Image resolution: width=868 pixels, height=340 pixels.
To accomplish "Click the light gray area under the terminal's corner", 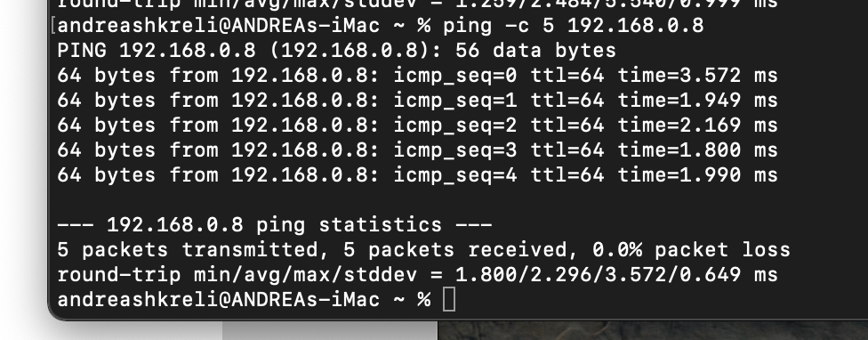I will click(x=329, y=331).
